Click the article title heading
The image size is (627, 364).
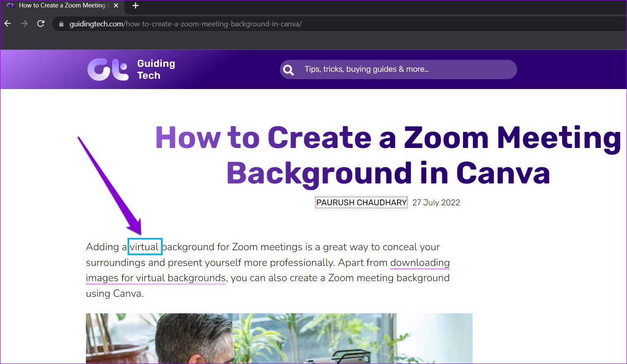[388, 155]
